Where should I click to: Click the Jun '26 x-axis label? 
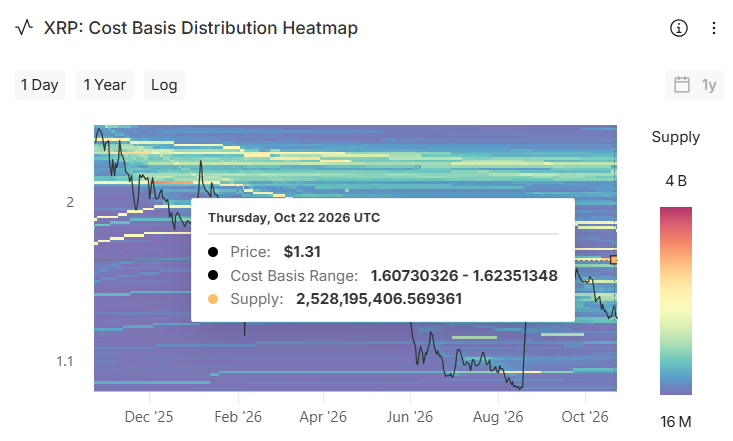pos(410,417)
